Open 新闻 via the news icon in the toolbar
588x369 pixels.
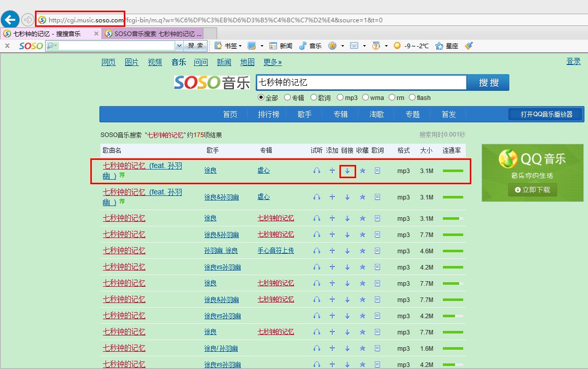[x=274, y=45]
